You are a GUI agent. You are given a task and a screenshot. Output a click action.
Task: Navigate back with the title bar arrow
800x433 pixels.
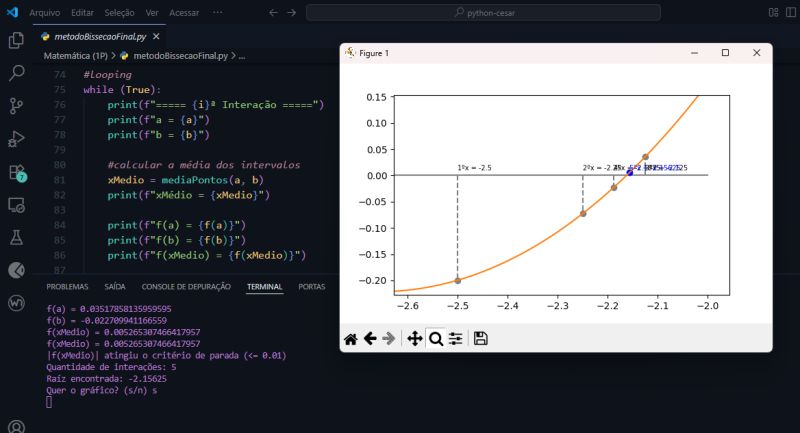pyautogui.click(x=273, y=12)
